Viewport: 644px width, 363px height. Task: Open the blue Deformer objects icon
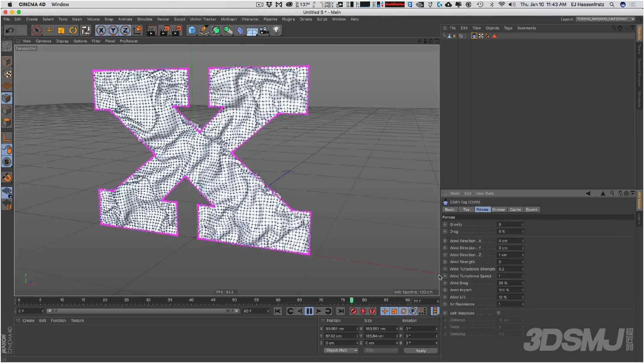[240, 30]
